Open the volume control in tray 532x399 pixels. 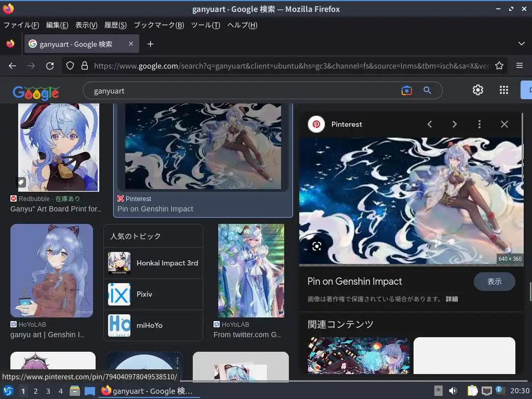[453, 391]
